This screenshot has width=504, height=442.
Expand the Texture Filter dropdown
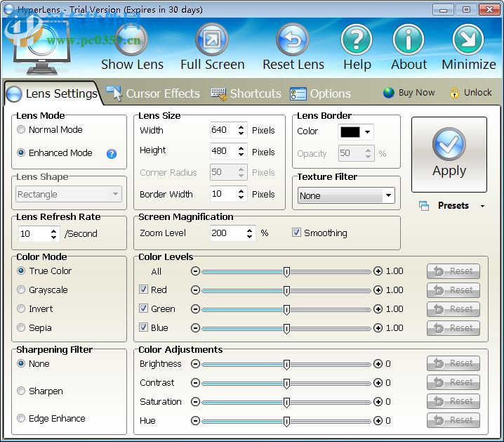coord(388,196)
